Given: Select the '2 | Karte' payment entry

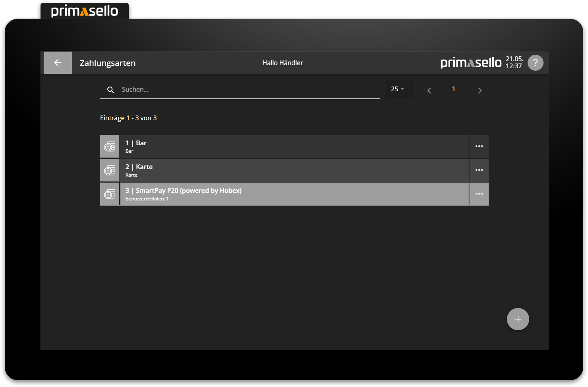Looking at the screenshot, I should [x=294, y=170].
